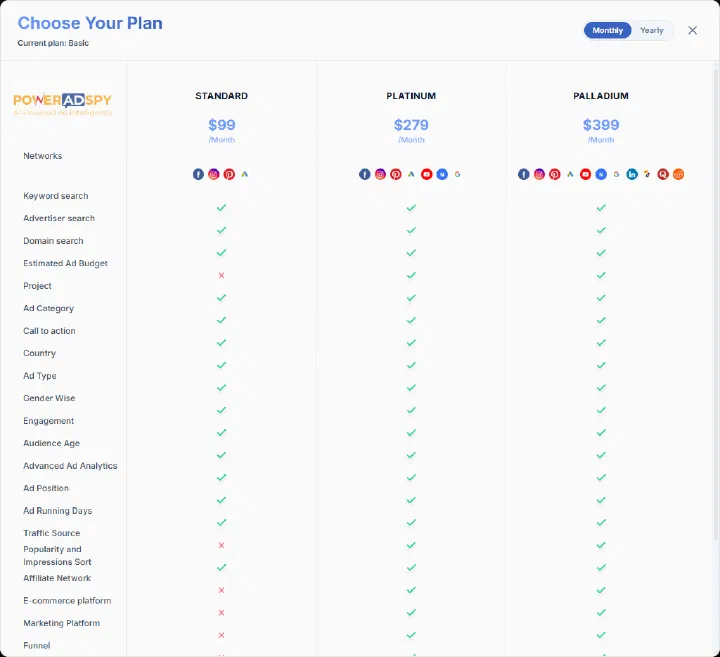Switch billing to Yearly
The height and width of the screenshot is (657, 720).
[652, 30]
